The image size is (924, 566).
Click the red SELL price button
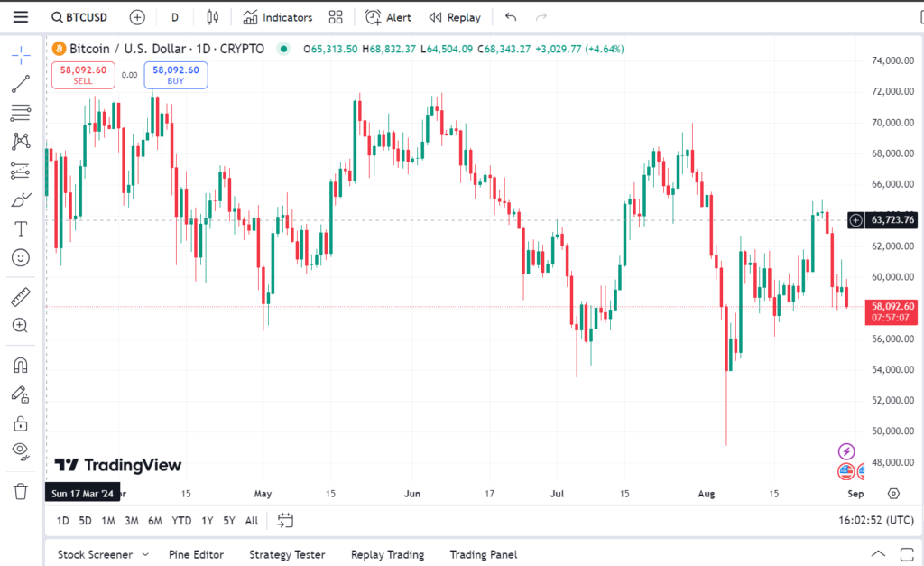point(83,75)
